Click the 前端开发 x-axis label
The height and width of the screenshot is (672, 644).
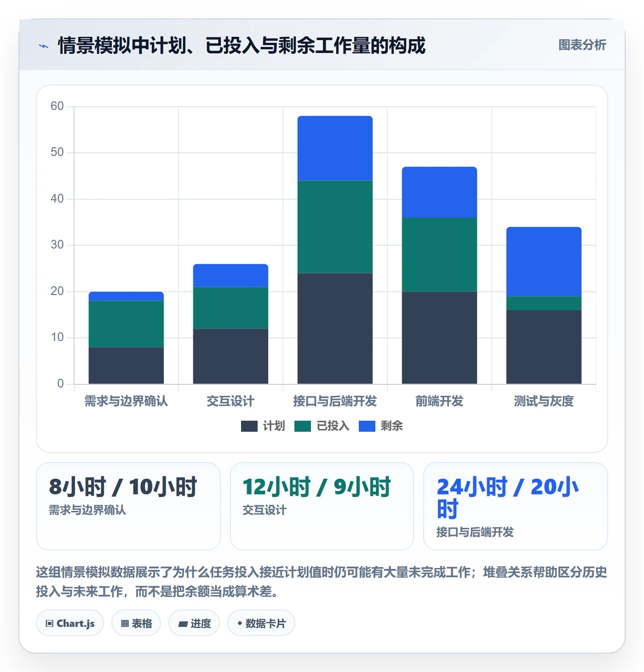click(439, 401)
